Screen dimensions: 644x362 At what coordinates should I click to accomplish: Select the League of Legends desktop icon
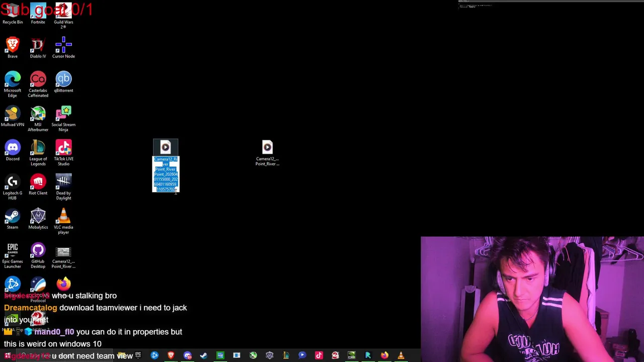[38, 152]
